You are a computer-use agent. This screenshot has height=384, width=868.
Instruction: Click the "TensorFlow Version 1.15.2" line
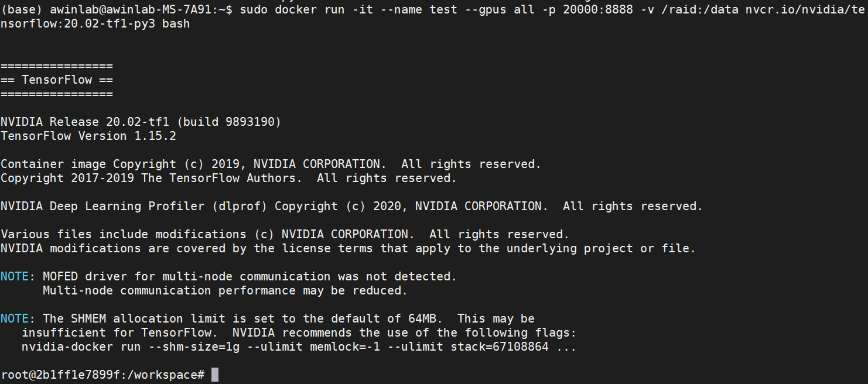pyautogui.click(x=88, y=136)
